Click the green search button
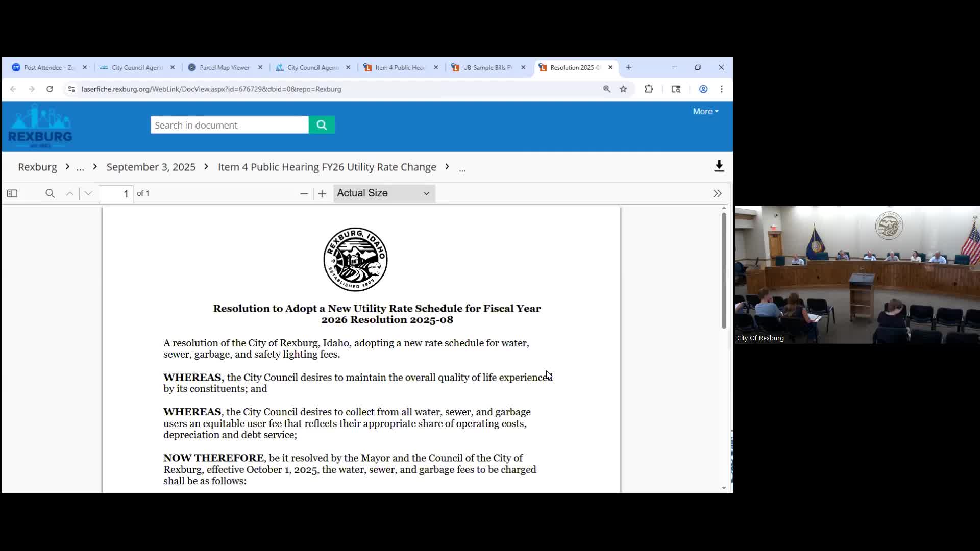 point(322,125)
